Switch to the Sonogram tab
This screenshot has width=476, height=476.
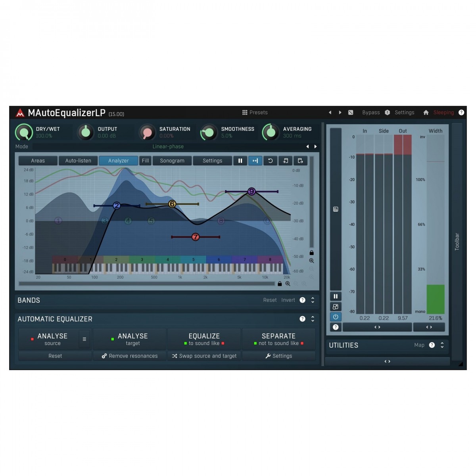tap(172, 161)
